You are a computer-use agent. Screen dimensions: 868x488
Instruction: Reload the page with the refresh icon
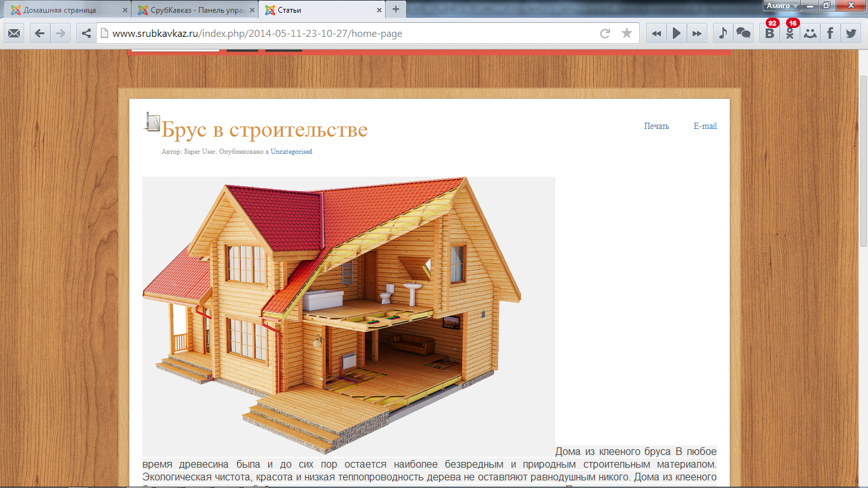click(605, 34)
